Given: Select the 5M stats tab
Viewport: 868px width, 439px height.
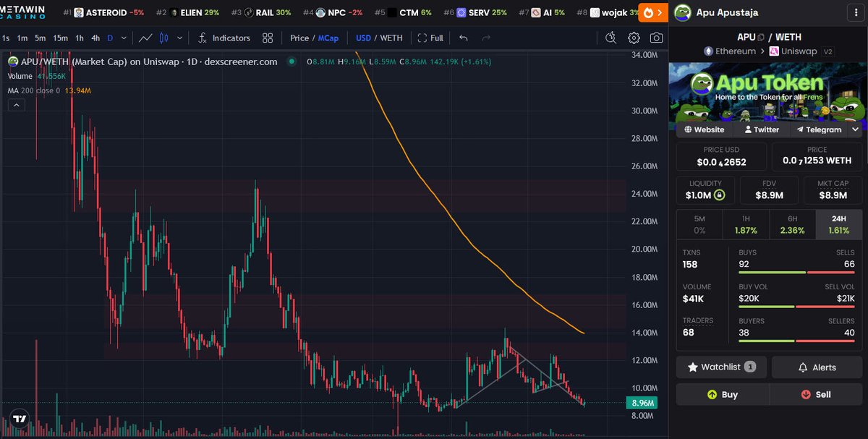Looking at the screenshot, I should pos(699,224).
